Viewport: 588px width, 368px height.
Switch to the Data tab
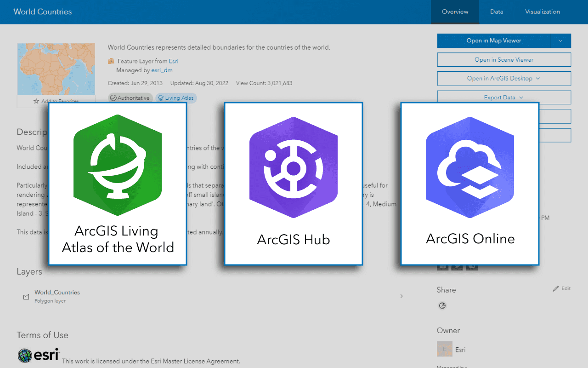point(497,12)
